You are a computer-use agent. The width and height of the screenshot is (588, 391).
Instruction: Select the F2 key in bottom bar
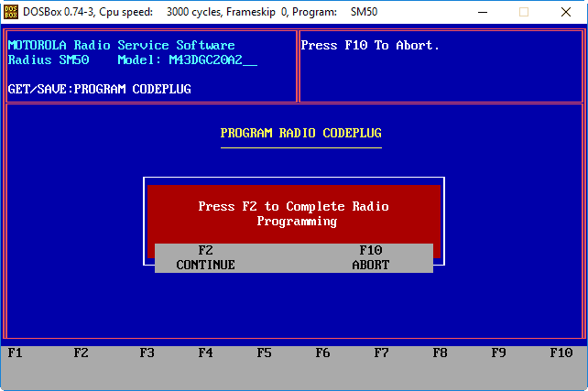pyautogui.click(x=81, y=353)
